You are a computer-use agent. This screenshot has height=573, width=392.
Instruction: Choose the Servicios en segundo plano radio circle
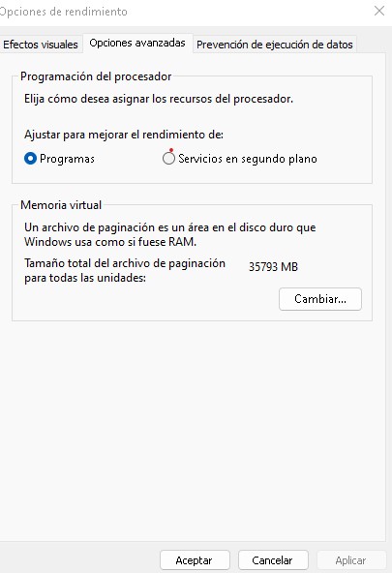coord(168,159)
